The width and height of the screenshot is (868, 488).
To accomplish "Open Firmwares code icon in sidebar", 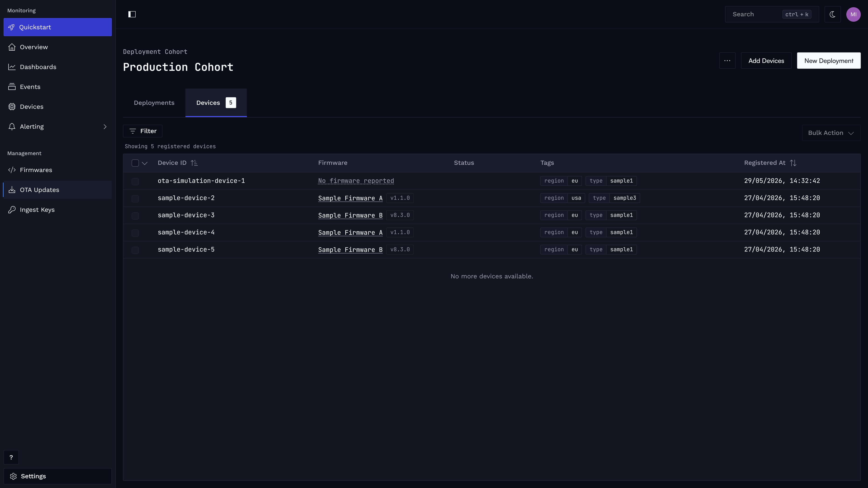I will pos(12,170).
